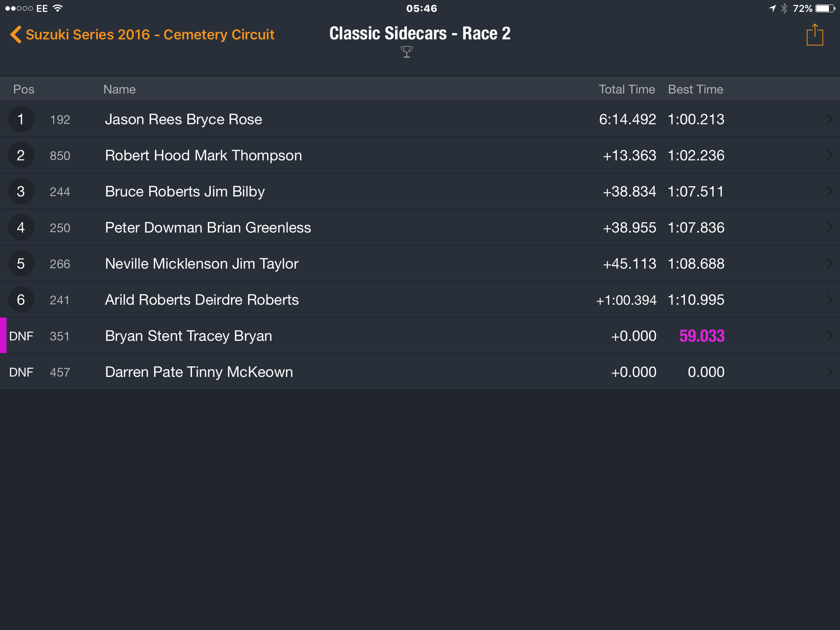This screenshot has height=630, width=840.
Task: Tap the Wi-Fi icon in status bar
Action: [x=58, y=8]
